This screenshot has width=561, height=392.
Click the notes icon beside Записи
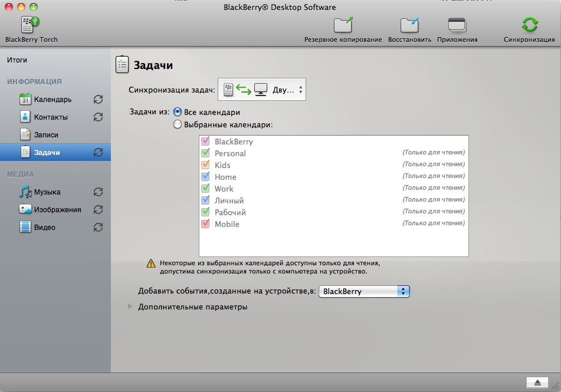pos(25,134)
